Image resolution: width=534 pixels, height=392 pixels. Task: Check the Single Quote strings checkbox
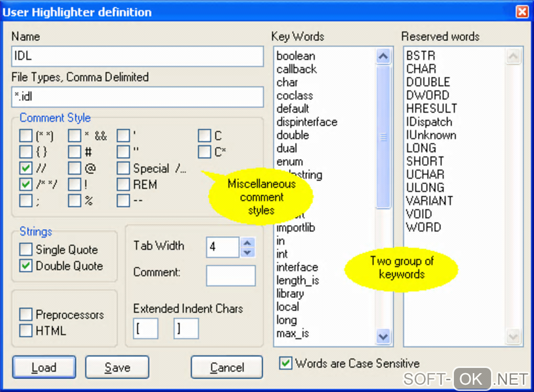pos(26,249)
